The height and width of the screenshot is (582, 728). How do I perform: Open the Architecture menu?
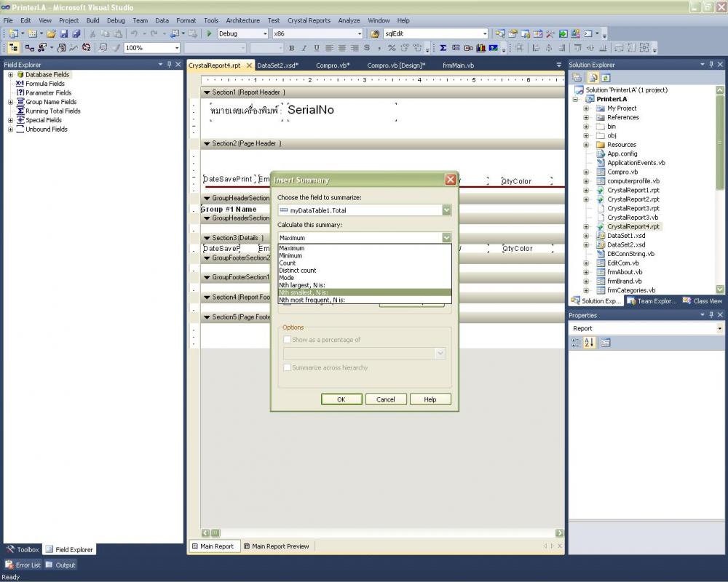click(243, 20)
